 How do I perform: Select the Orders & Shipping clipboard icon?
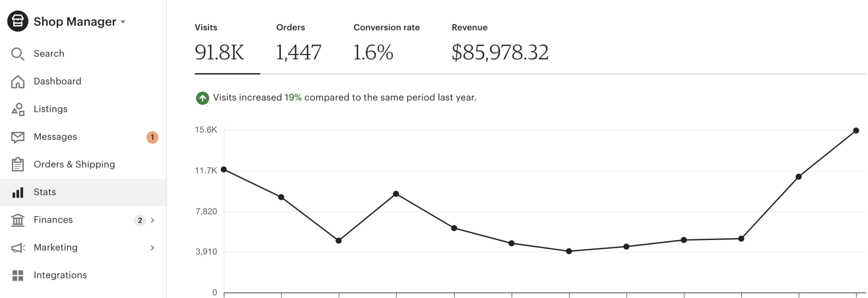[17, 164]
